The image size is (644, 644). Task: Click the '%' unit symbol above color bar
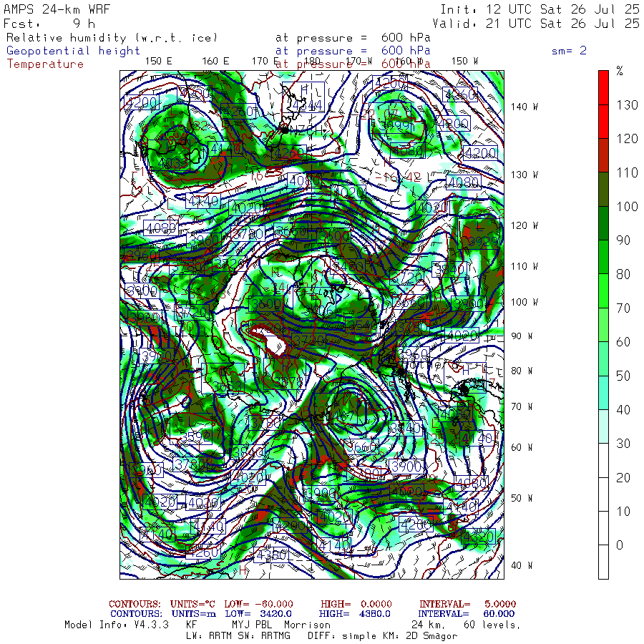(620, 71)
